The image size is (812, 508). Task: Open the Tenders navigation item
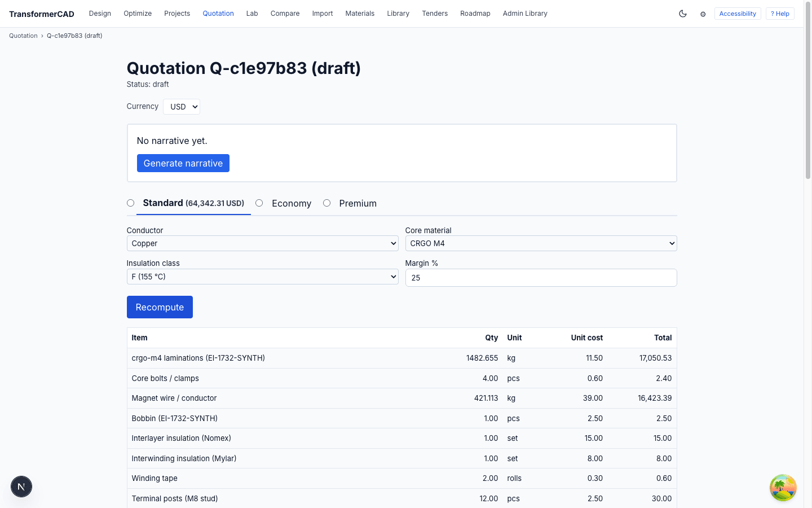pyautogui.click(x=435, y=14)
